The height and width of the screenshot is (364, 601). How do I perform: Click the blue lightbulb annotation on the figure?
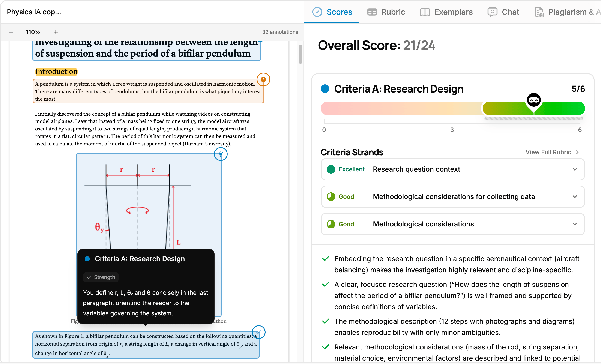[x=221, y=154]
